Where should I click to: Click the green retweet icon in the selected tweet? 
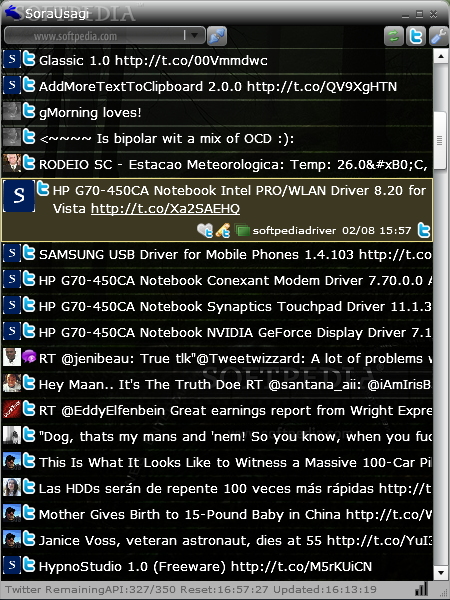pyautogui.click(x=242, y=230)
